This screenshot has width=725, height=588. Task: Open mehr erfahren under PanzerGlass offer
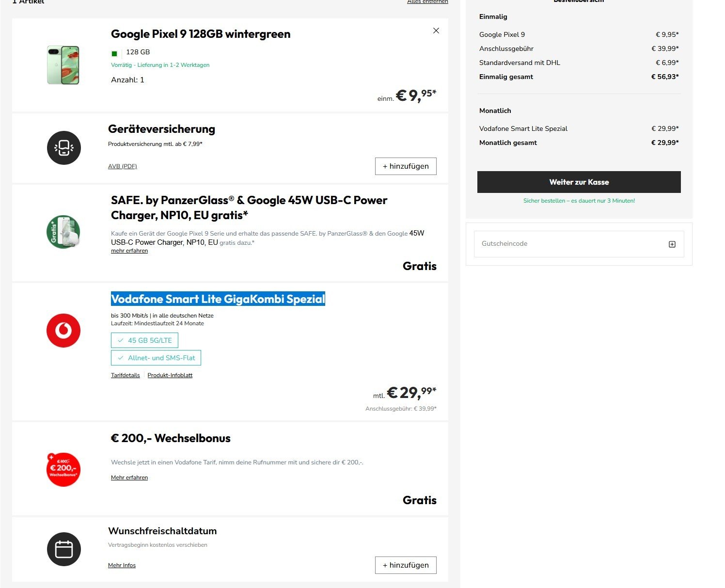pos(129,251)
